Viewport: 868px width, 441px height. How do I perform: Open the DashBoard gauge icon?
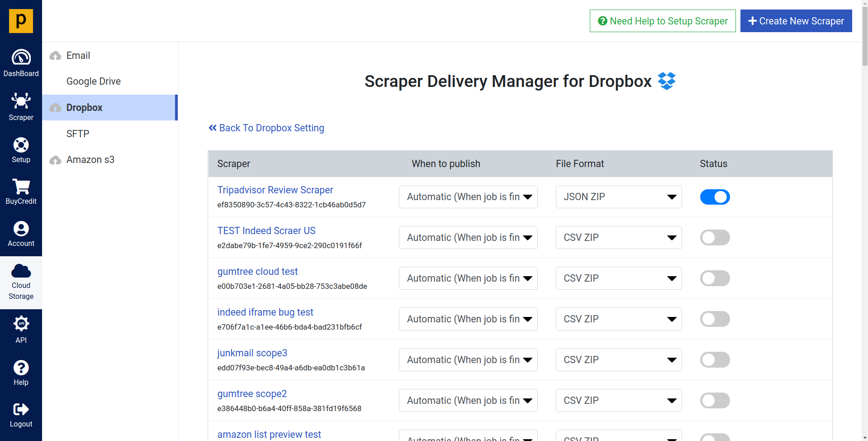click(21, 58)
